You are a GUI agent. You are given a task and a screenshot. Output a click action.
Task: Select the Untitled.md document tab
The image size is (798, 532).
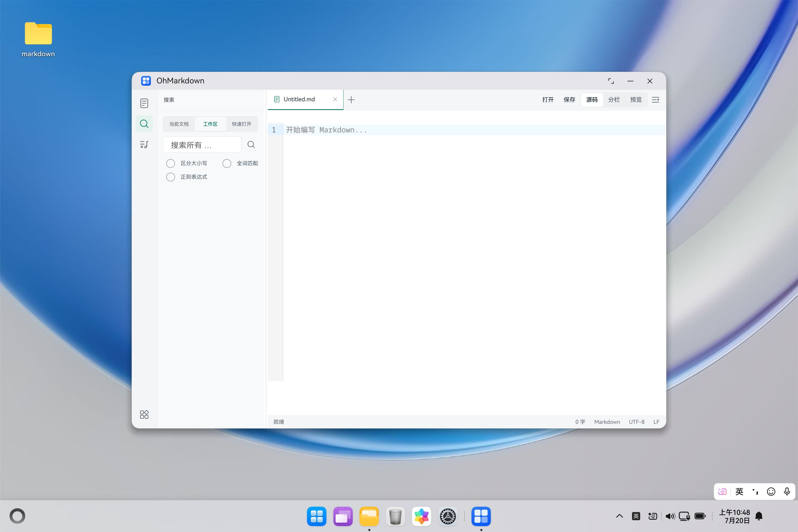(x=305, y=100)
